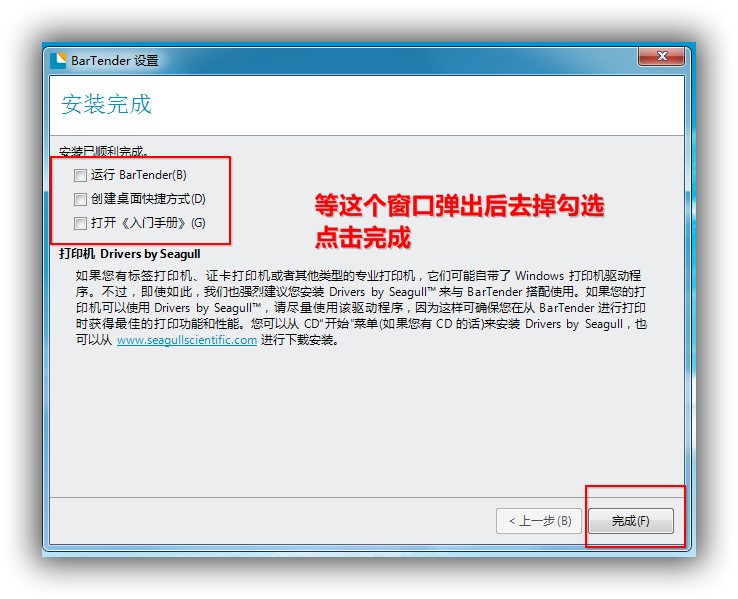Viewport: 738px width, 599px height.
Task: Click the red 点击完成 annotation text
Action: [362, 238]
